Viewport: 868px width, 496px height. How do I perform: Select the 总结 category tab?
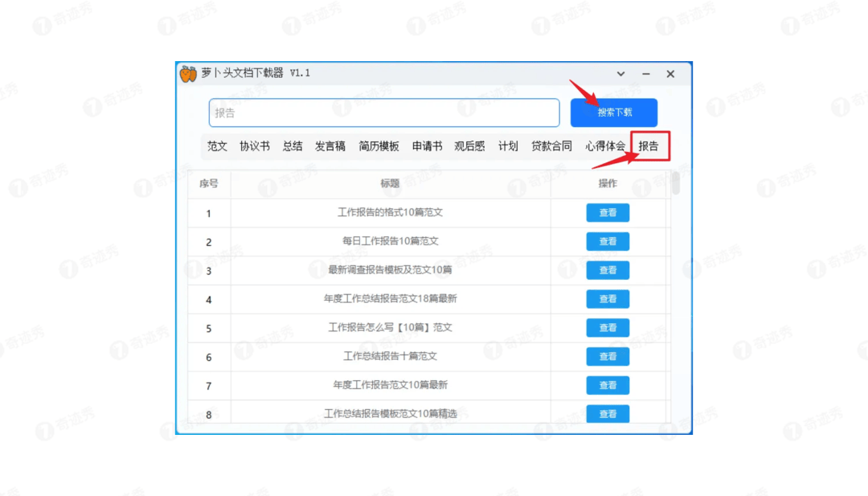pyautogui.click(x=293, y=146)
